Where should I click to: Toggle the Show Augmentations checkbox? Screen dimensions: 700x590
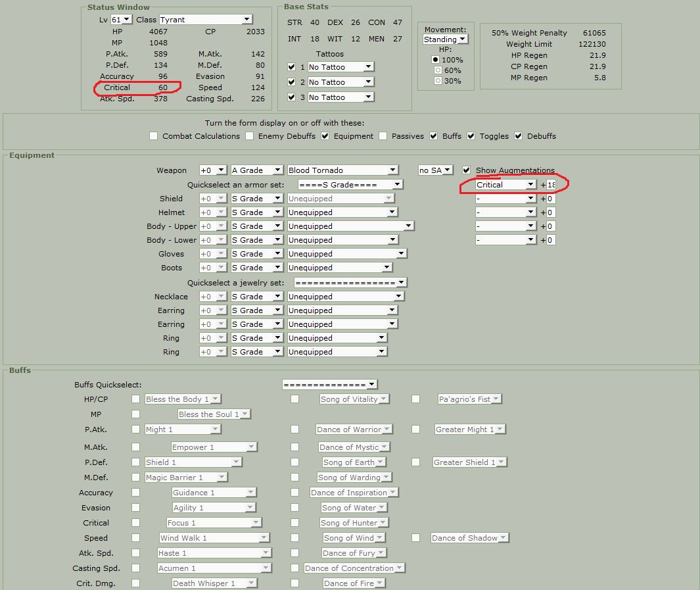tap(467, 170)
